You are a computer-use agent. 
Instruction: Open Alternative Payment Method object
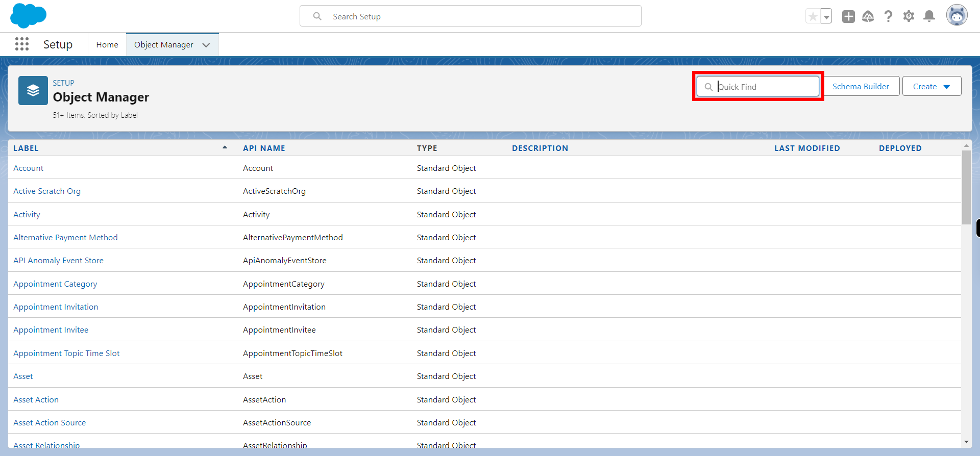tap(65, 237)
